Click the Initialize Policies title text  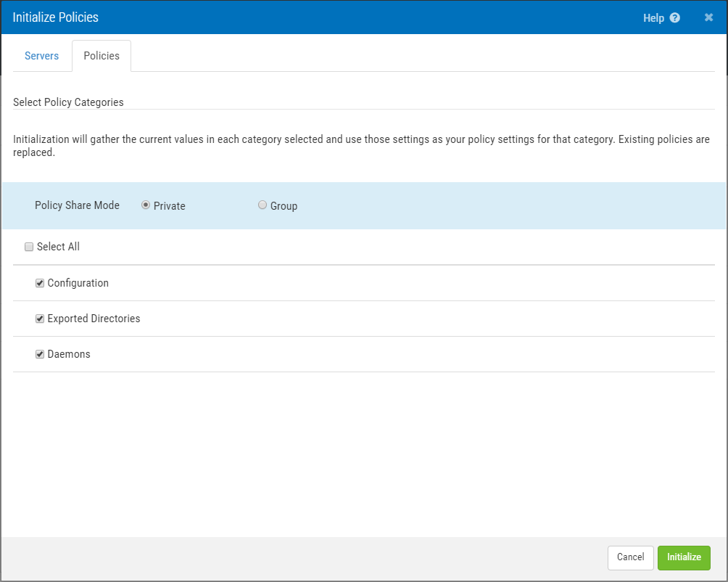point(55,17)
